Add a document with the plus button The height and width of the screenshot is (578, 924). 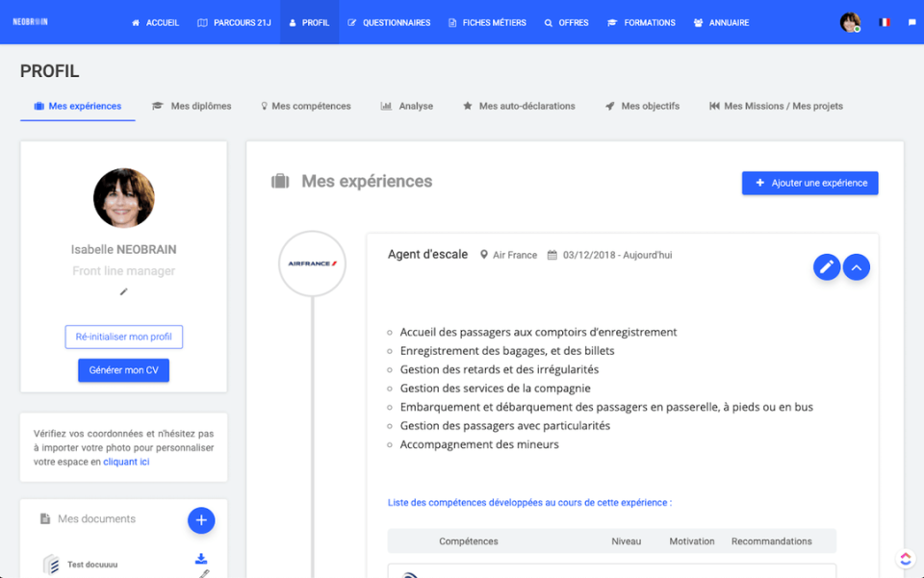point(201,520)
